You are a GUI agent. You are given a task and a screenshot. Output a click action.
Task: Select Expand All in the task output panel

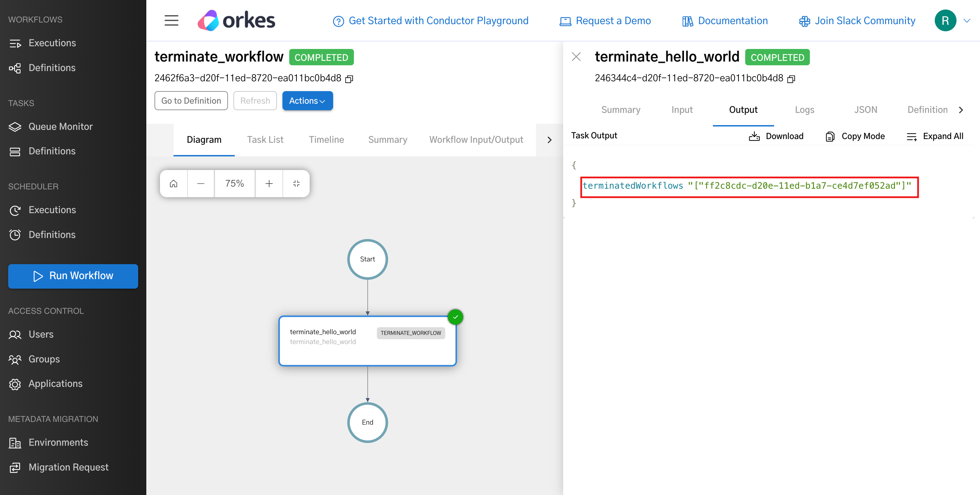[935, 136]
